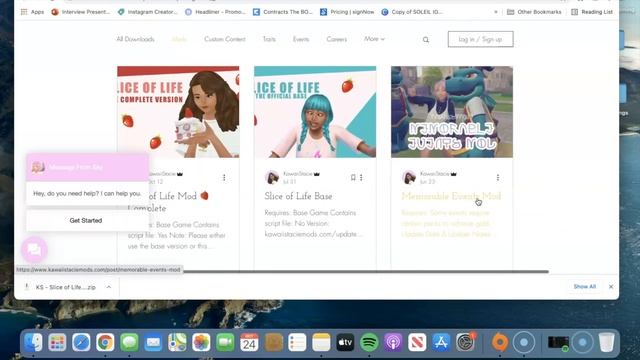The height and width of the screenshot is (360, 640).
Task: Open Spotify from the Dock
Action: [369, 342]
